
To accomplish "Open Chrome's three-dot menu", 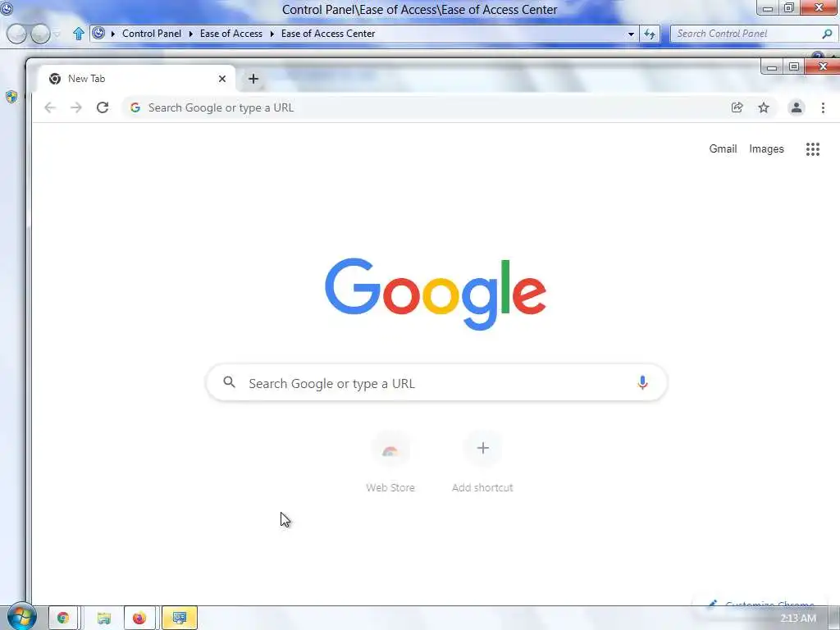I will tap(823, 107).
